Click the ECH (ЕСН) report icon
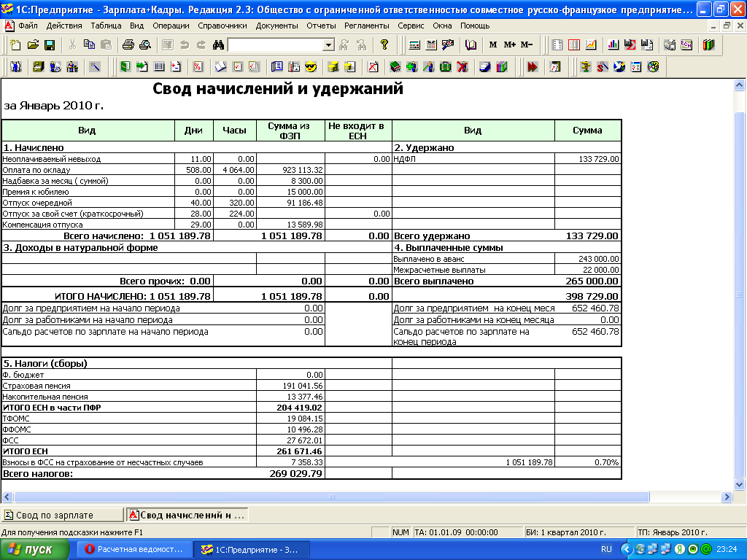 click(686, 44)
